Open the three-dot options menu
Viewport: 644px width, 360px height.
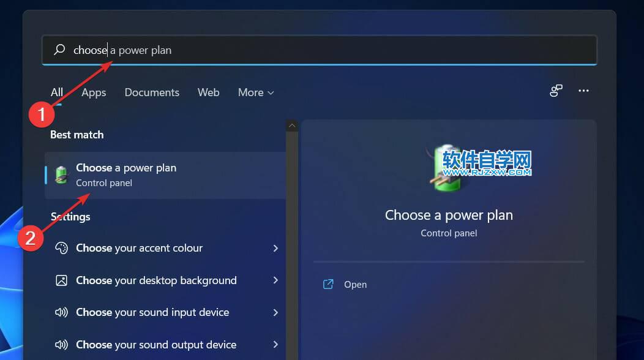583,91
